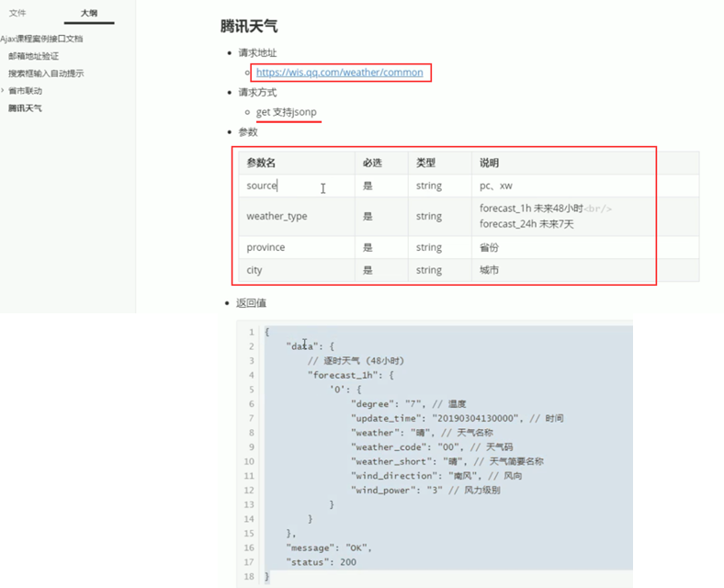This screenshot has height=588, width=724.
Task: Expand the 省市联动 outline arrow
Action: [3, 90]
